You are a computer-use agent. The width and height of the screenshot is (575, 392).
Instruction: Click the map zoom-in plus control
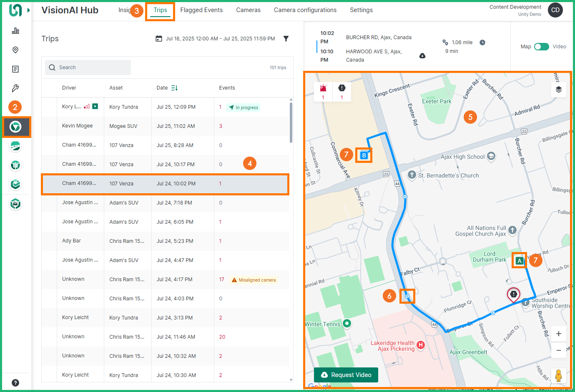[x=559, y=334]
